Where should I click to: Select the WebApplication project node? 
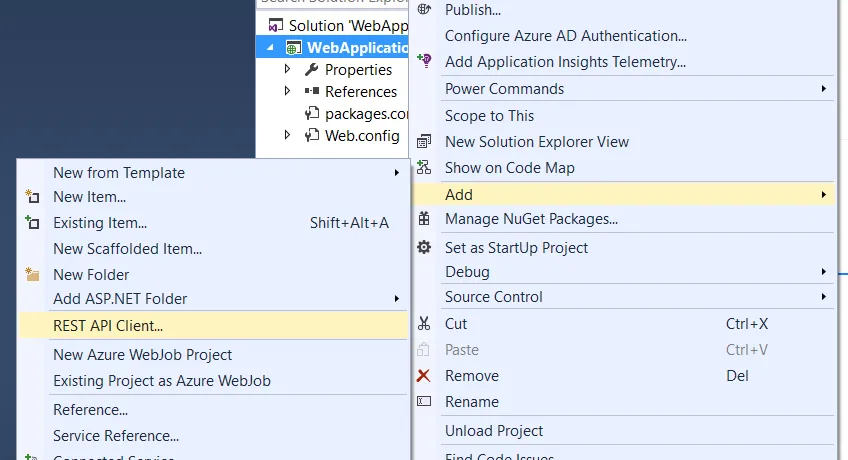point(357,48)
